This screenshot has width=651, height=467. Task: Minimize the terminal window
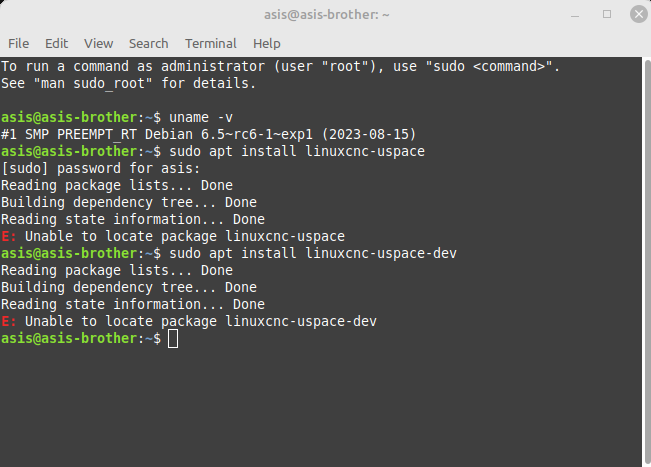[x=575, y=15]
